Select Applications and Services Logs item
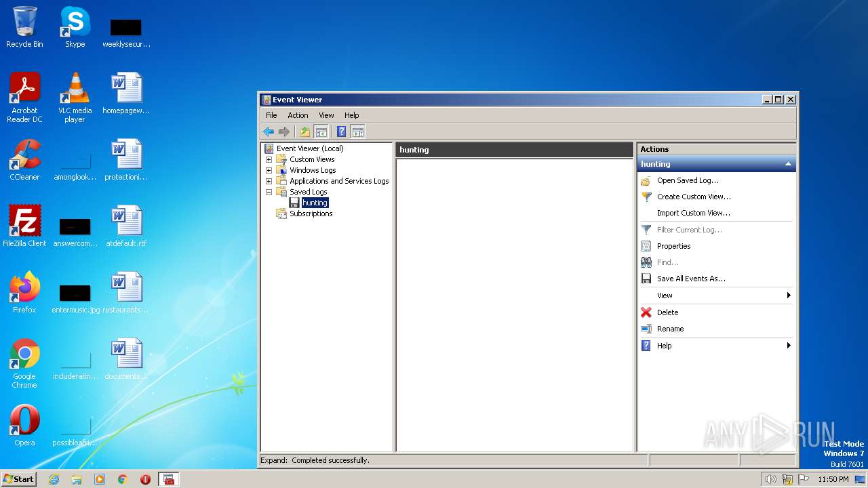 point(339,181)
